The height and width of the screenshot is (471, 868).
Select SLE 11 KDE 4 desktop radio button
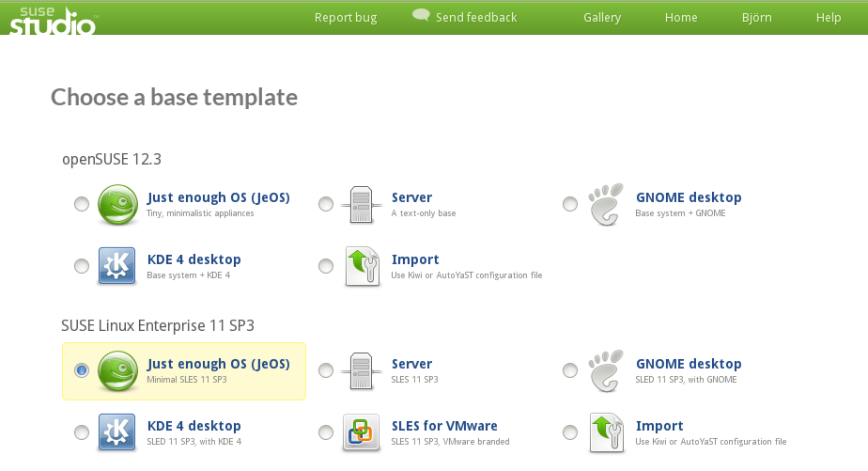[82, 432]
